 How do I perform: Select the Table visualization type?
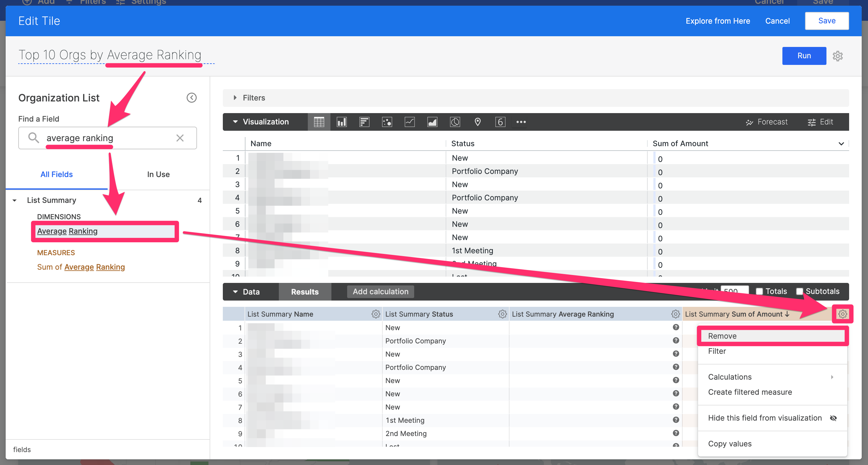tap(319, 122)
